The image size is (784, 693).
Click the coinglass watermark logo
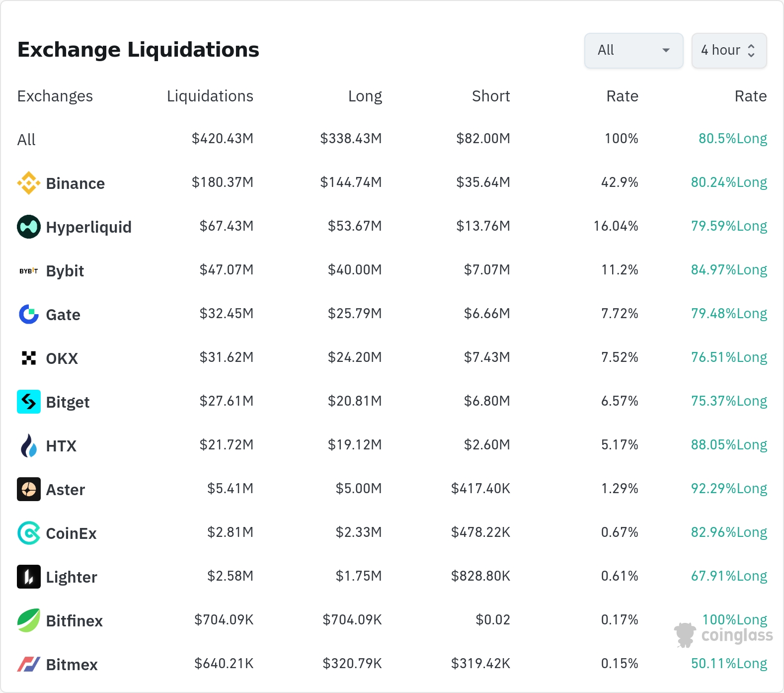click(723, 635)
